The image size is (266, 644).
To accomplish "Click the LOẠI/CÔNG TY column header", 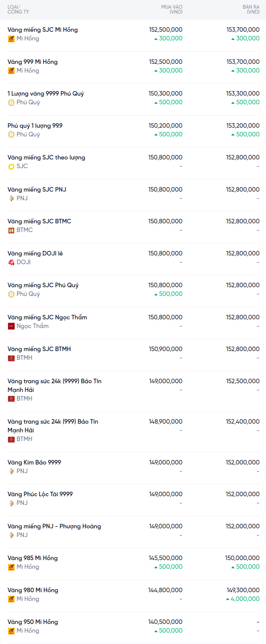I will (x=18, y=9).
